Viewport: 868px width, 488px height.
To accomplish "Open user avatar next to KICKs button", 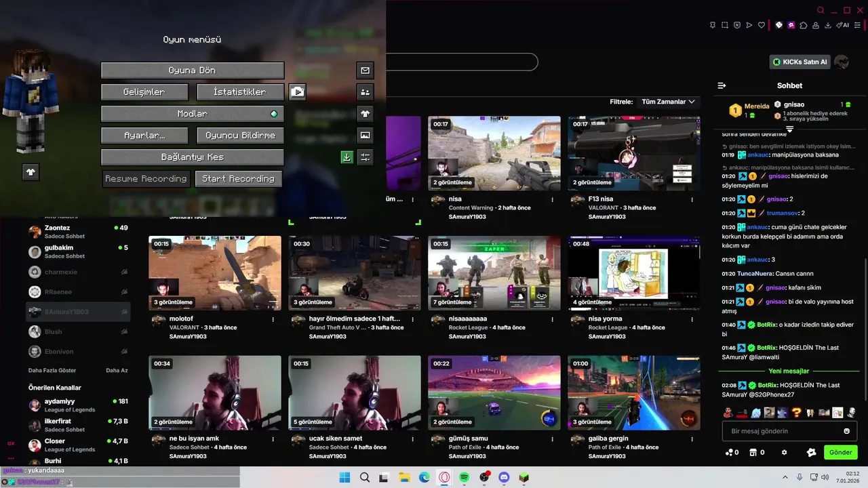I will point(842,62).
